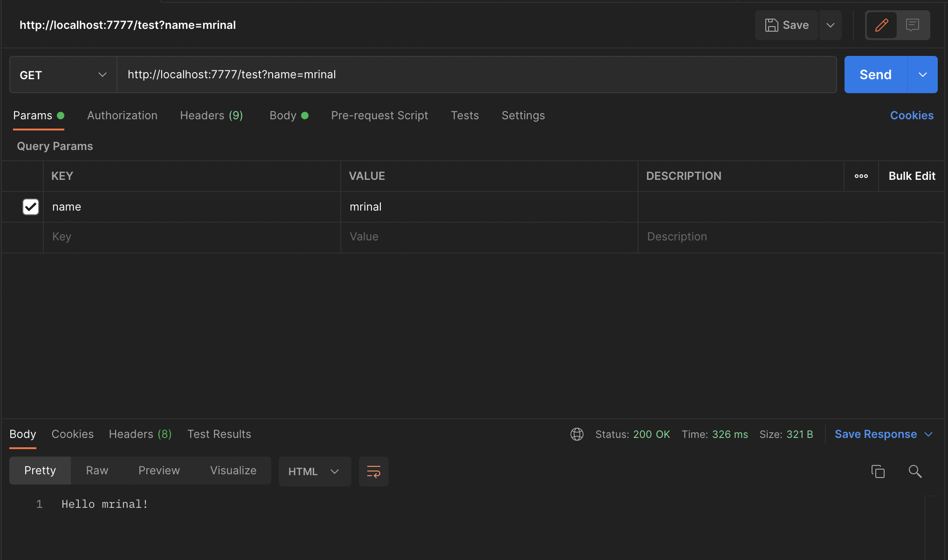948x560 pixels.
Task: Open the response Headers (8) tab
Action: (x=140, y=434)
